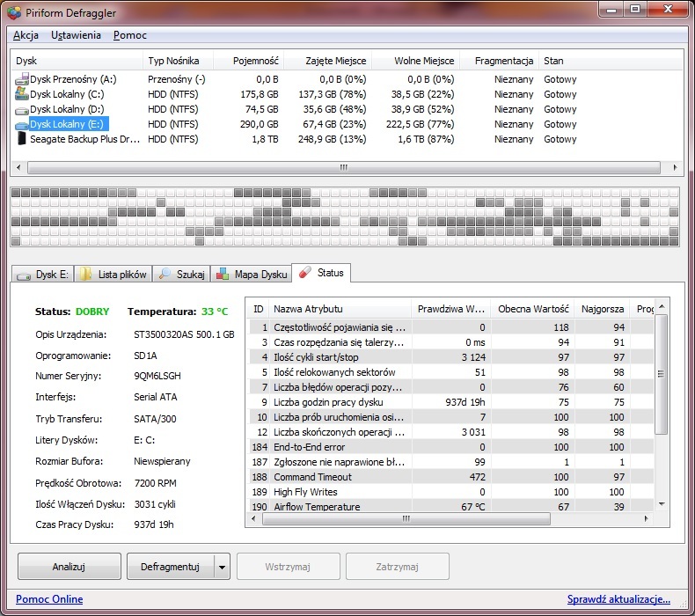Sort by the Fragmentacja column header
Image resolution: width=695 pixels, height=616 pixels.
point(500,61)
